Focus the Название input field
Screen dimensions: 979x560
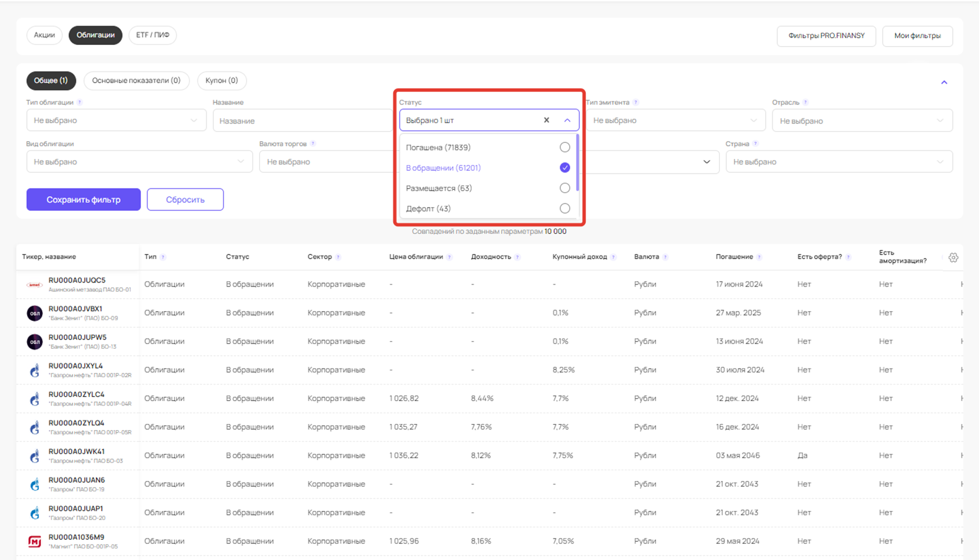(x=302, y=121)
